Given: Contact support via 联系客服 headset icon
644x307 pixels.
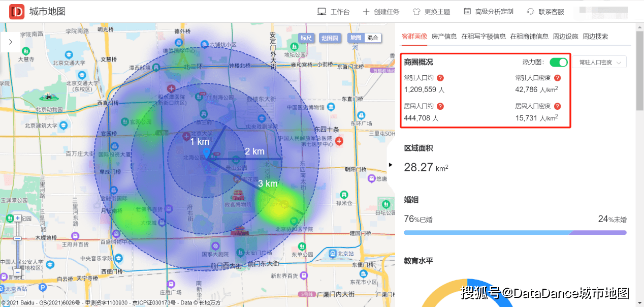Looking at the screenshot, I should [531, 12].
